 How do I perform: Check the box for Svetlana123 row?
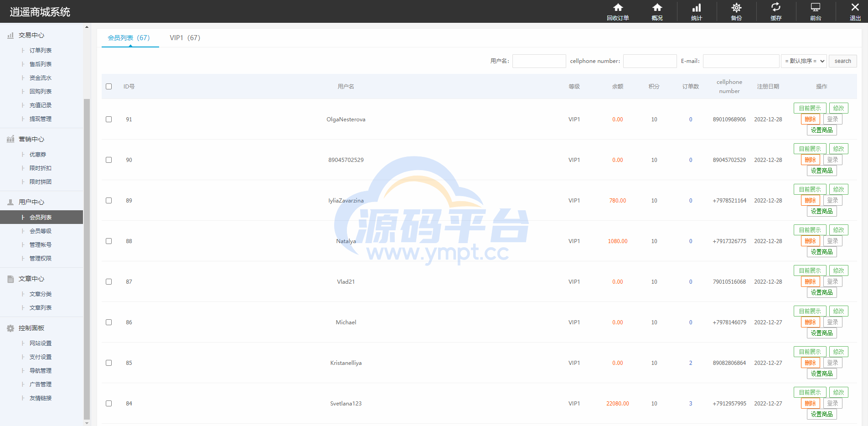pos(108,403)
